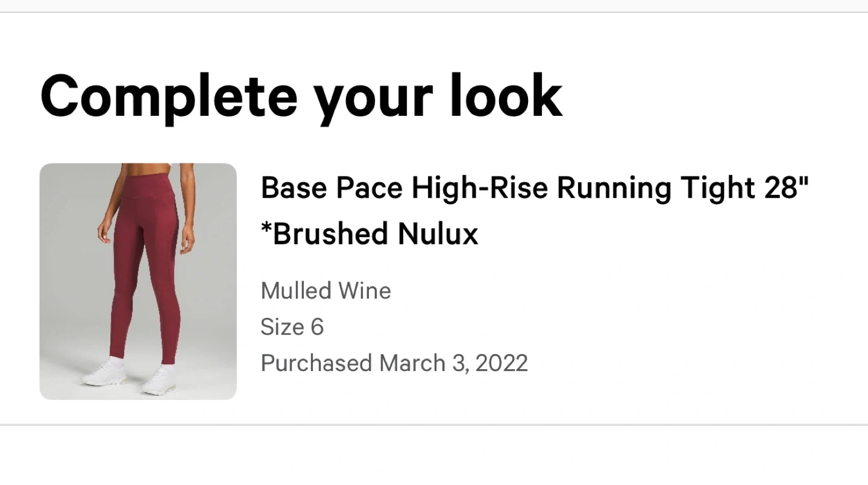Click "Running Tight 28"" in the product name

pos(681,188)
